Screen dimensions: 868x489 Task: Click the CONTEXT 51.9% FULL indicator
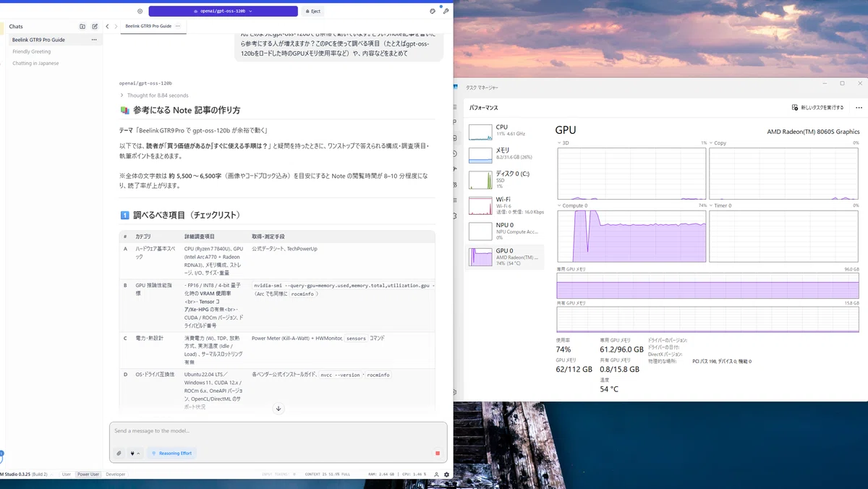point(327,475)
